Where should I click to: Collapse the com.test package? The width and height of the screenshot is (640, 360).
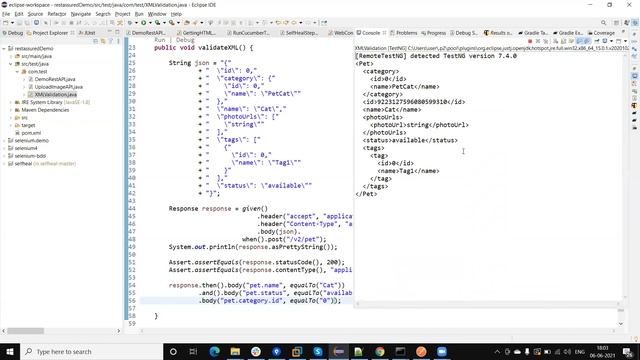(x=18, y=72)
